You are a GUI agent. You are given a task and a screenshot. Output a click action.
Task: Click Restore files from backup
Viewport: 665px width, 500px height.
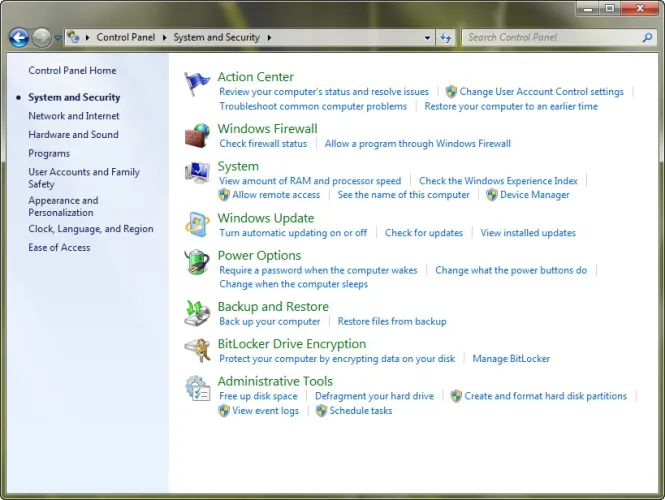tap(392, 321)
